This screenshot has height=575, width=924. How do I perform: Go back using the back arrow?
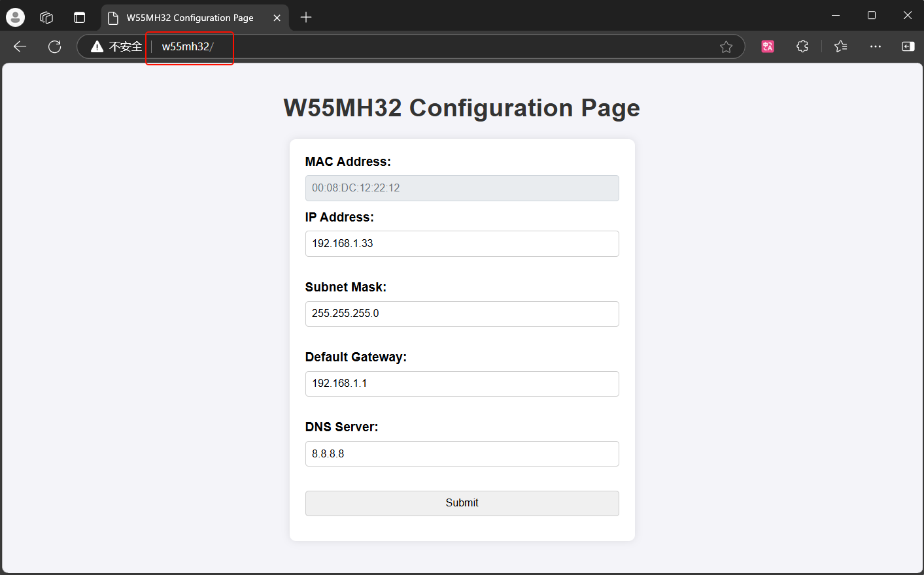(x=20, y=46)
